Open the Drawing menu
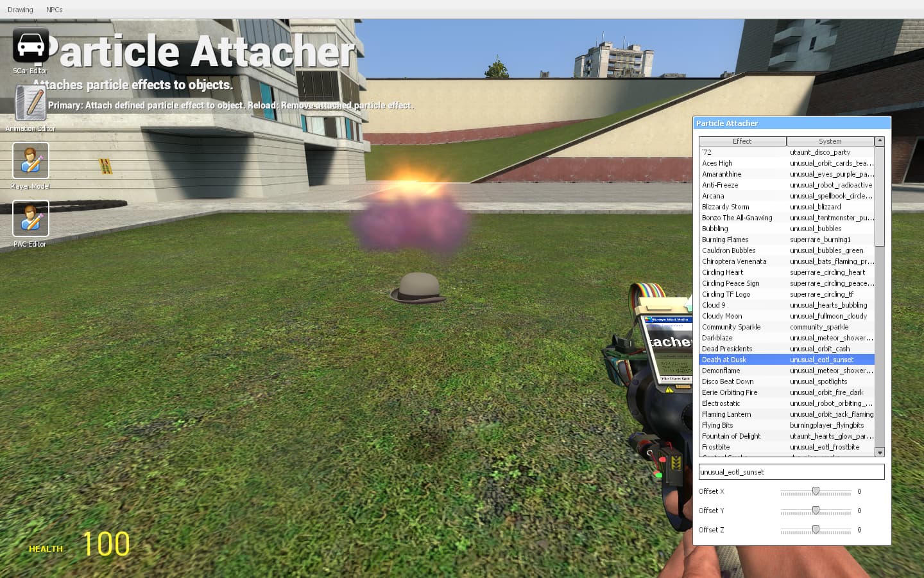The height and width of the screenshot is (578, 924). point(21,10)
